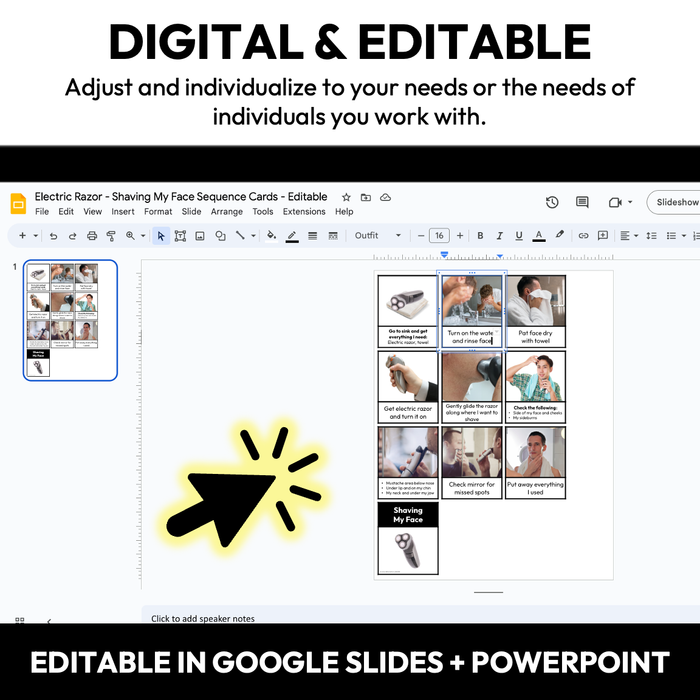Open the Arrange menu
700x700 pixels.
point(226,212)
